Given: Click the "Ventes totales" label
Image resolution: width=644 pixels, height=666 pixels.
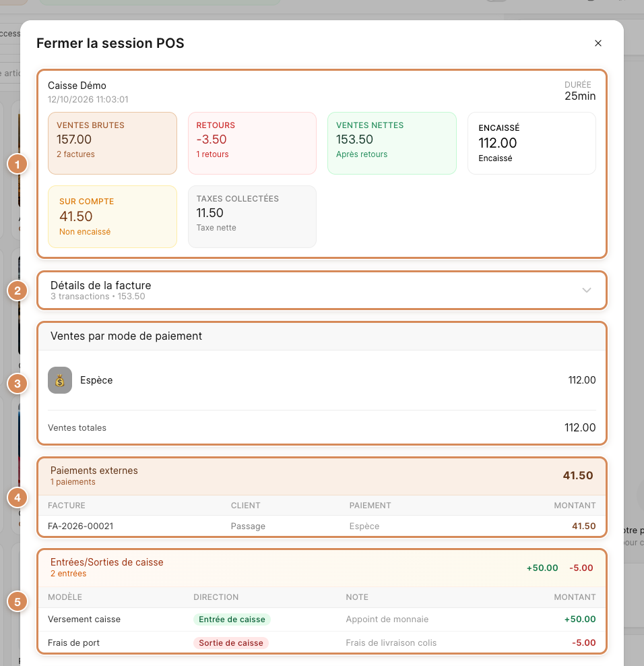Looking at the screenshot, I should pos(77,428).
